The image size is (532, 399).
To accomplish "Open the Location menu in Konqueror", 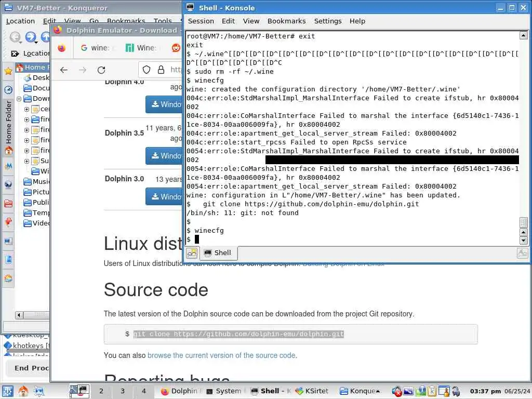I will click(x=20, y=21).
